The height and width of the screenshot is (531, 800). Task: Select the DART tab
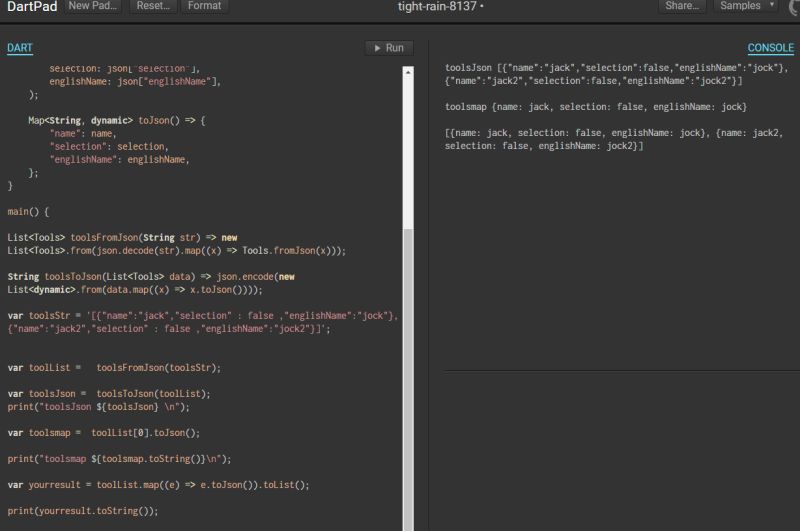click(x=20, y=48)
